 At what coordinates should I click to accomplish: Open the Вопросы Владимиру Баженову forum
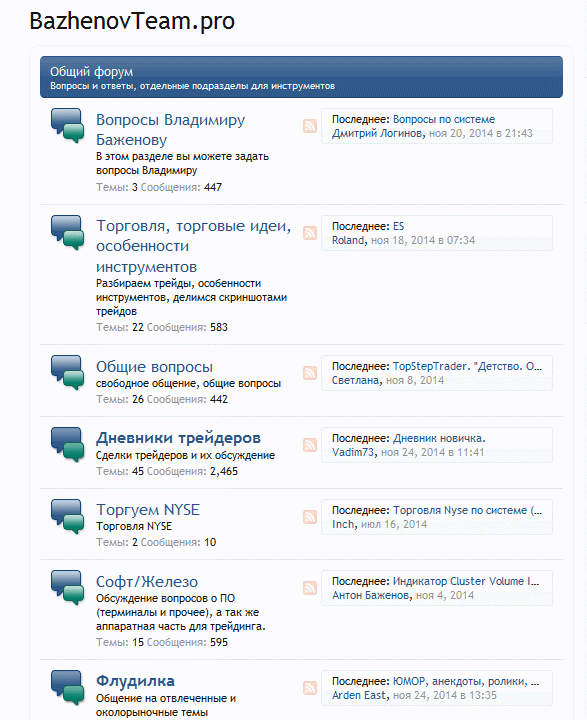pos(170,129)
